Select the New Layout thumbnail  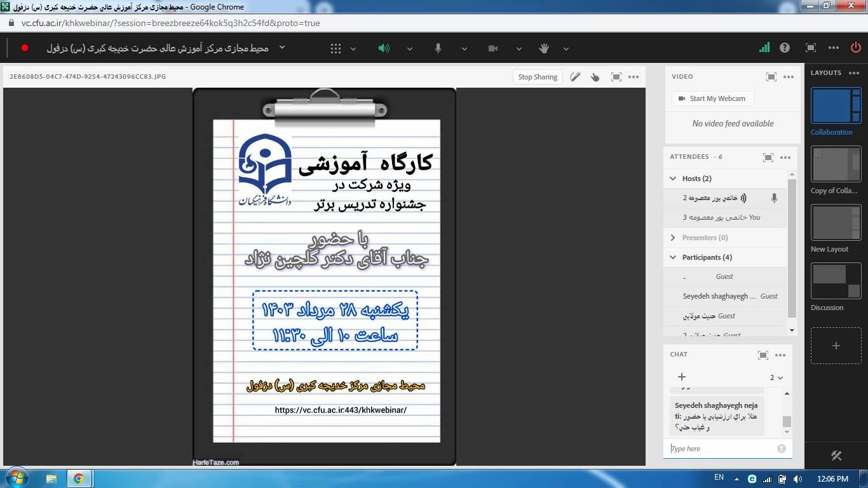(836, 222)
